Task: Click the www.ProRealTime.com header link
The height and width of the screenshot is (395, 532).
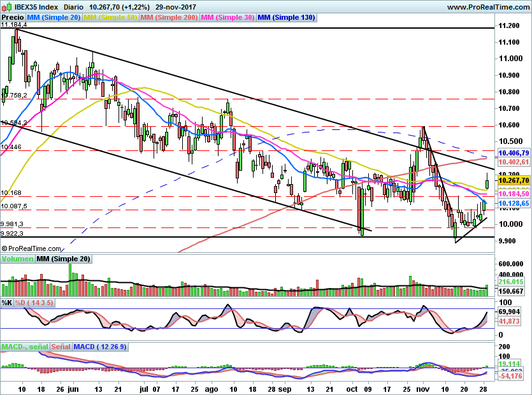Action: click(489, 6)
